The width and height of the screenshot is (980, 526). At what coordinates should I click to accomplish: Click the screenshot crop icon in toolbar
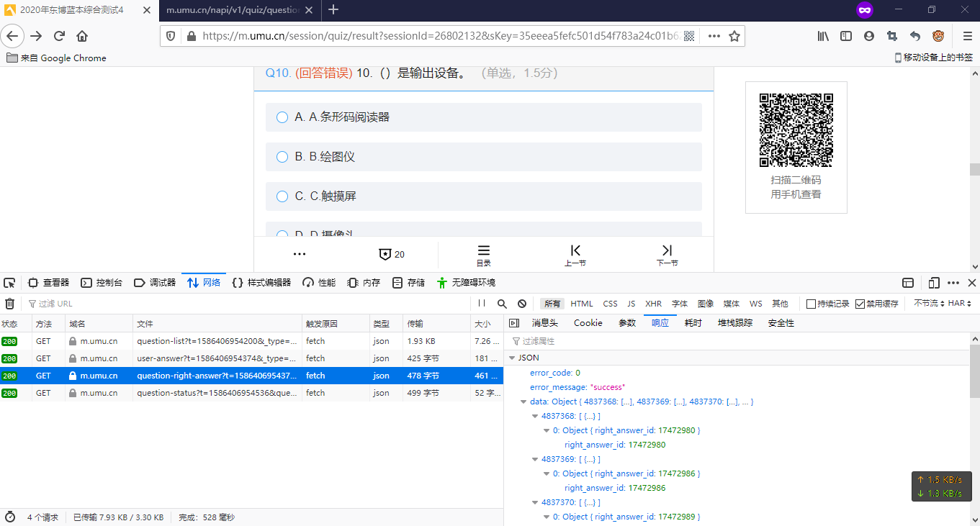[x=892, y=36]
